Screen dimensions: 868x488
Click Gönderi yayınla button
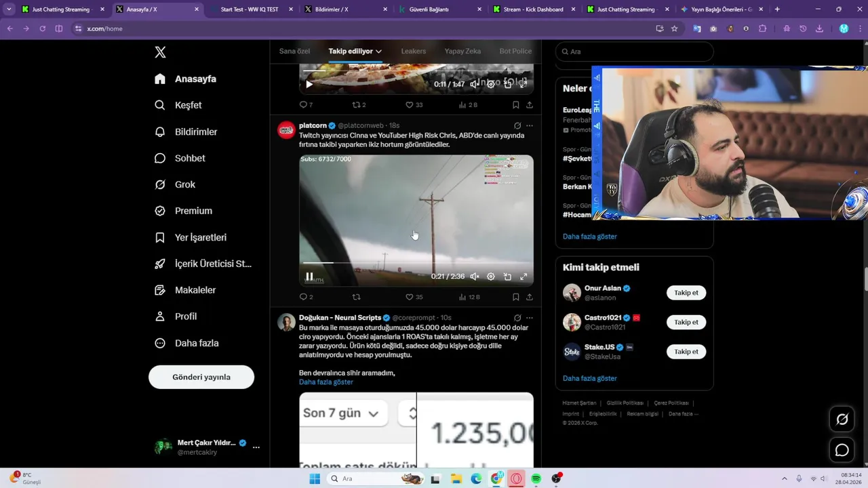tap(201, 377)
